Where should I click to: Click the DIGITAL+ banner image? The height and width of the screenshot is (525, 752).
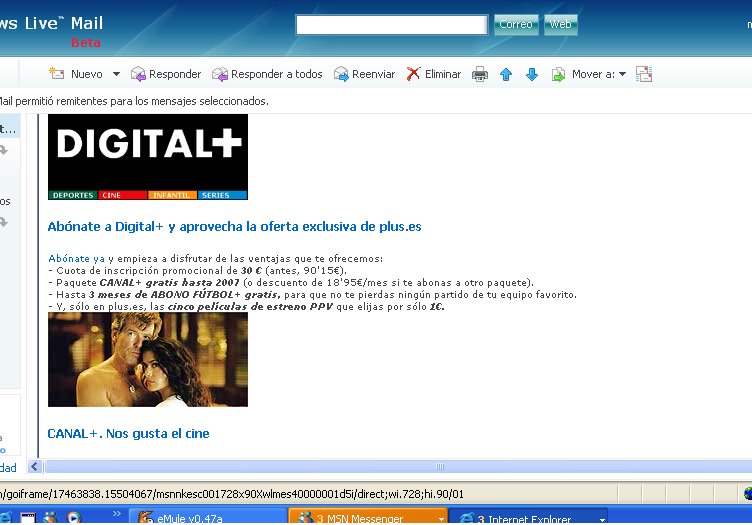tap(148, 157)
